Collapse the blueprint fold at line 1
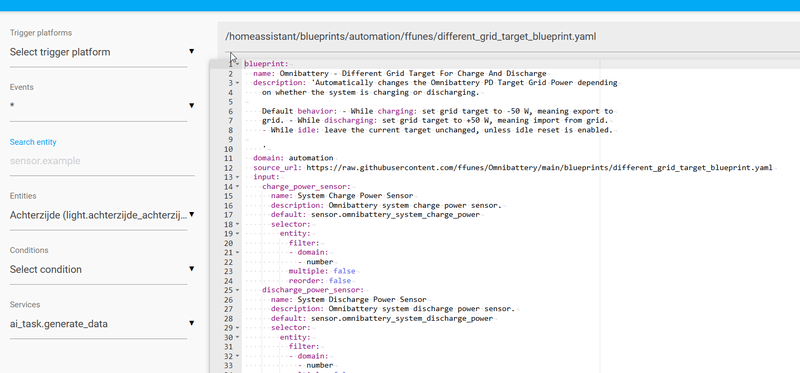The image size is (800, 373). point(238,64)
